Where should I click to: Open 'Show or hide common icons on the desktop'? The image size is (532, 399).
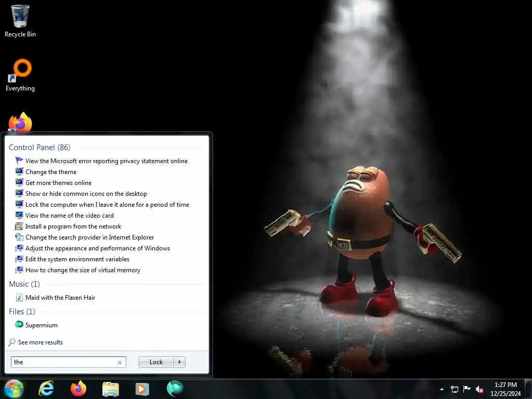pyautogui.click(x=86, y=193)
